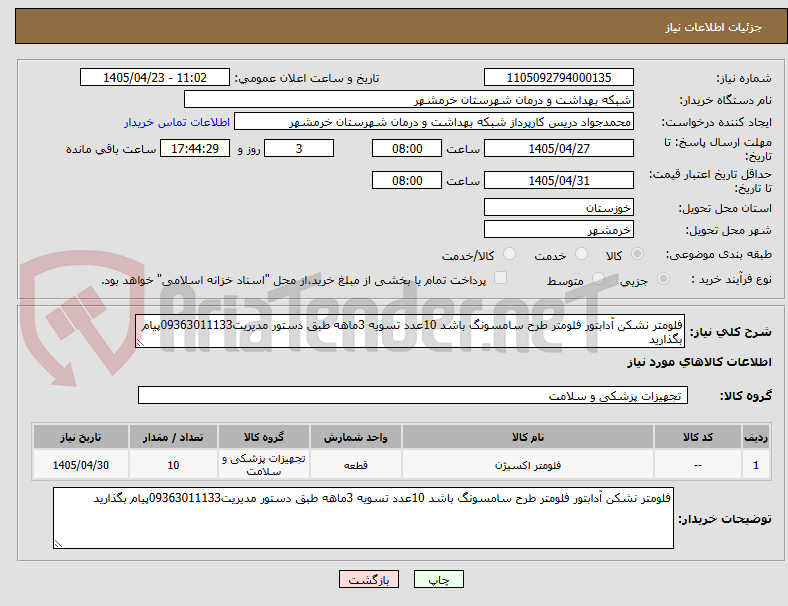Select the خدمت radio button

pyautogui.click(x=581, y=254)
